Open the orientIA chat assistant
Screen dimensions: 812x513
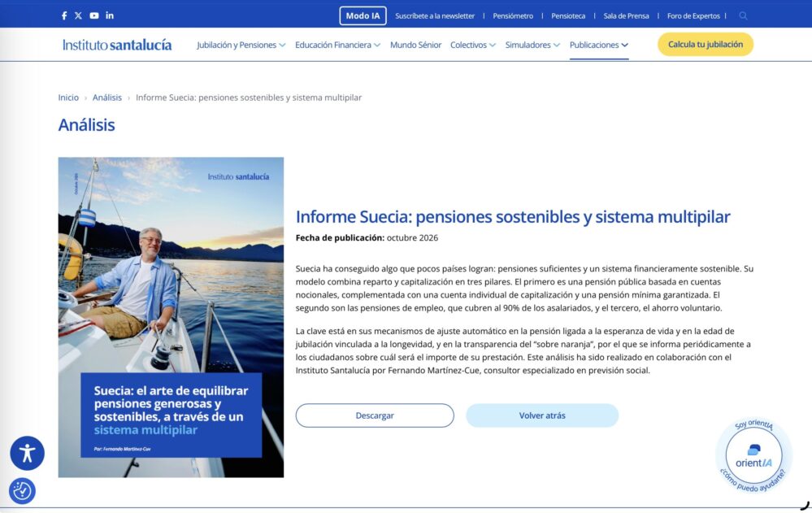click(753, 457)
